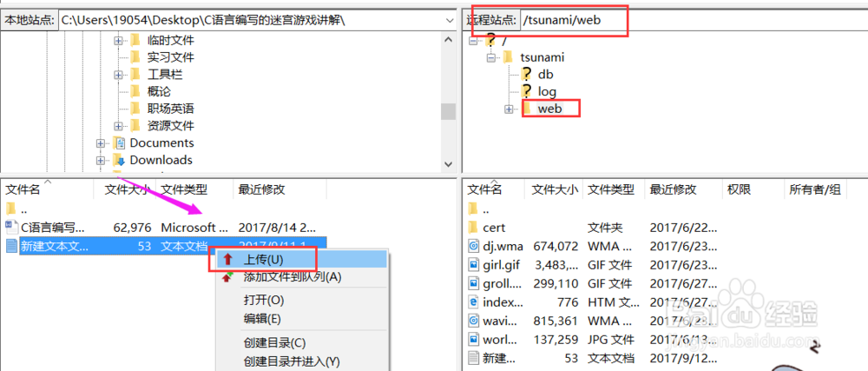Select 工具栏 folder in local tree
The height and width of the screenshot is (371, 868).
165,74
